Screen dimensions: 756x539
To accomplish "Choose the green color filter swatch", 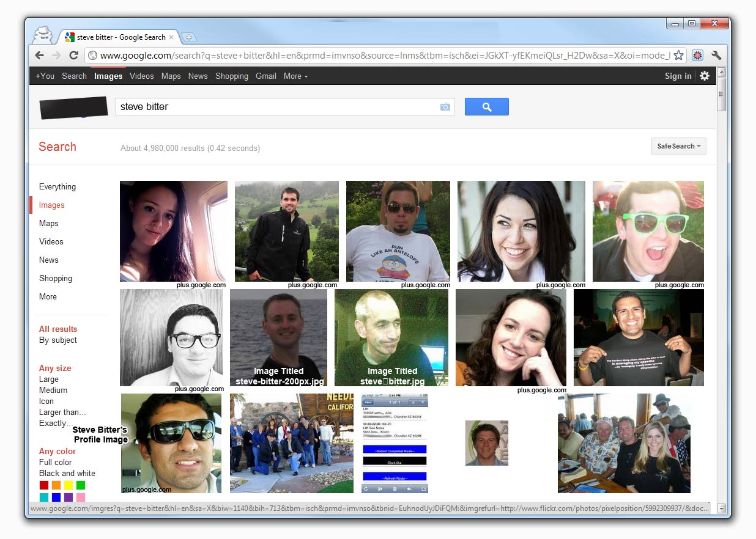I will click(81, 485).
